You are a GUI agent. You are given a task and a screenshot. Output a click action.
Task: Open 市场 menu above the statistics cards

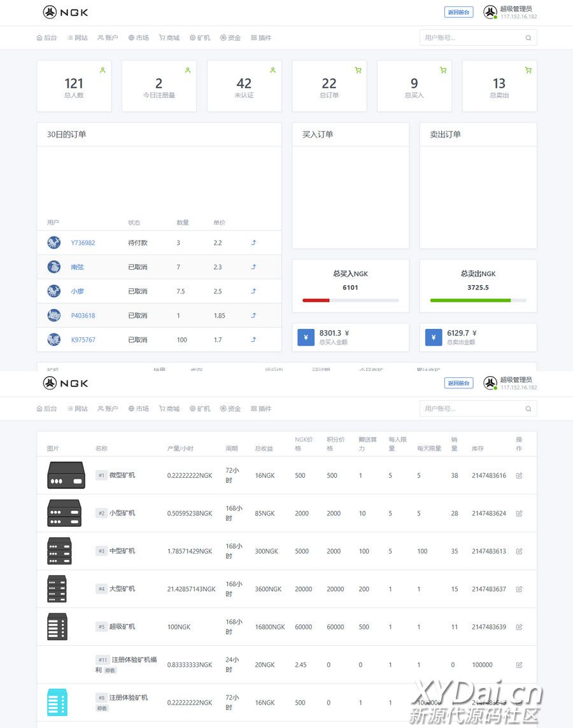[138, 38]
